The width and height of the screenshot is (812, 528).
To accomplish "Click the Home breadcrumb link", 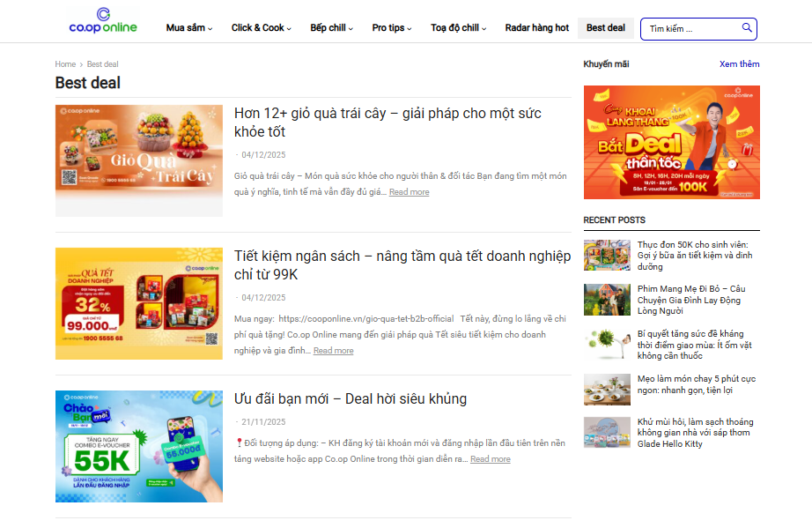I will tap(65, 63).
